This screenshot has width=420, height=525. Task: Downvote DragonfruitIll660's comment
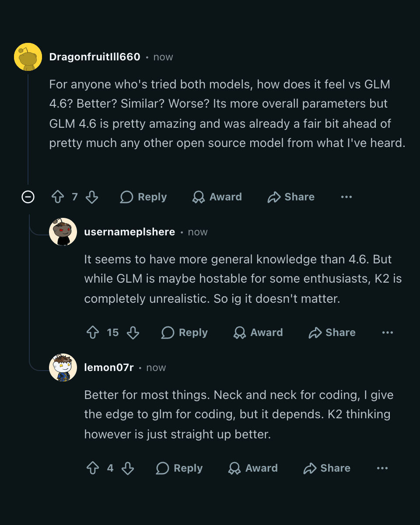point(92,197)
